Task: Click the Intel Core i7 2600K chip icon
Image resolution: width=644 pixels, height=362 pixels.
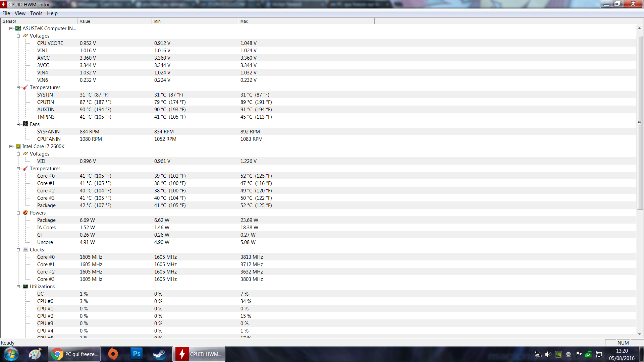Action: (x=18, y=146)
